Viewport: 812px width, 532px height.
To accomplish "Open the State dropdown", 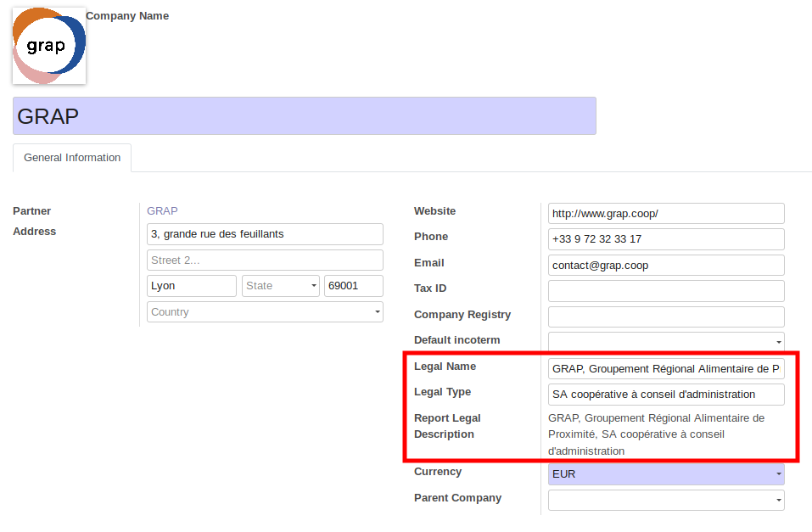I will [x=281, y=286].
